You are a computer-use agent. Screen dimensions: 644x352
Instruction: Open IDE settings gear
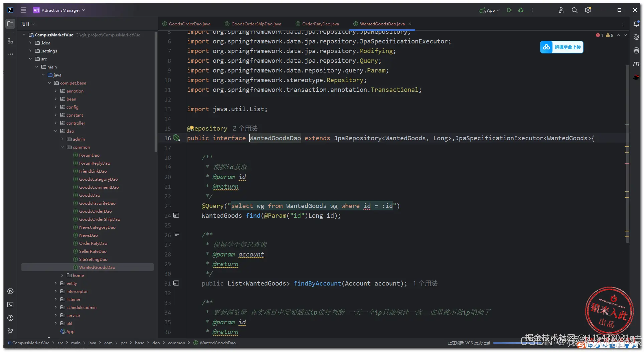(x=588, y=10)
